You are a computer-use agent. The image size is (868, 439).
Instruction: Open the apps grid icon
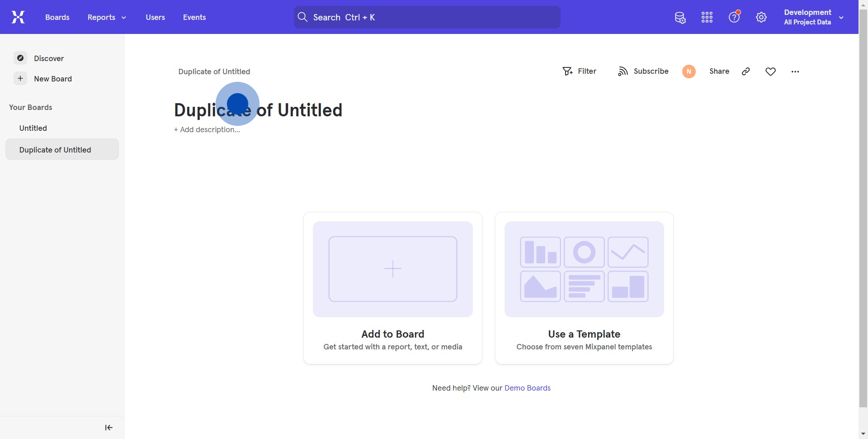click(707, 18)
